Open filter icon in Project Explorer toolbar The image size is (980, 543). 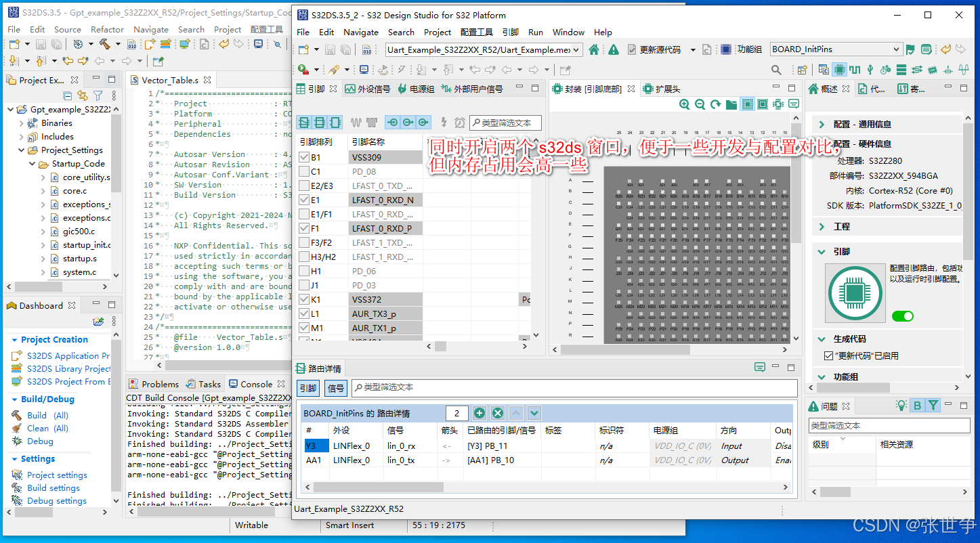pos(98,95)
